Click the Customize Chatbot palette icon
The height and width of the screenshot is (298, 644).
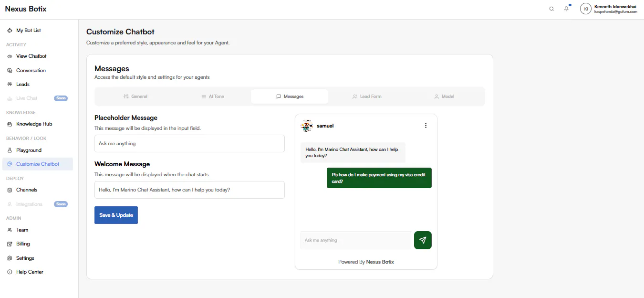[x=10, y=164]
